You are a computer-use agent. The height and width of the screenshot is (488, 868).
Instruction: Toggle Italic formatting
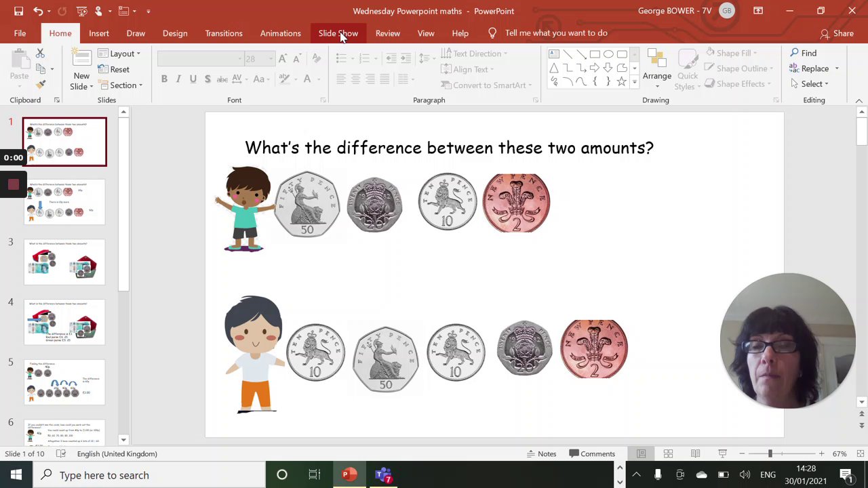(x=178, y=79)
